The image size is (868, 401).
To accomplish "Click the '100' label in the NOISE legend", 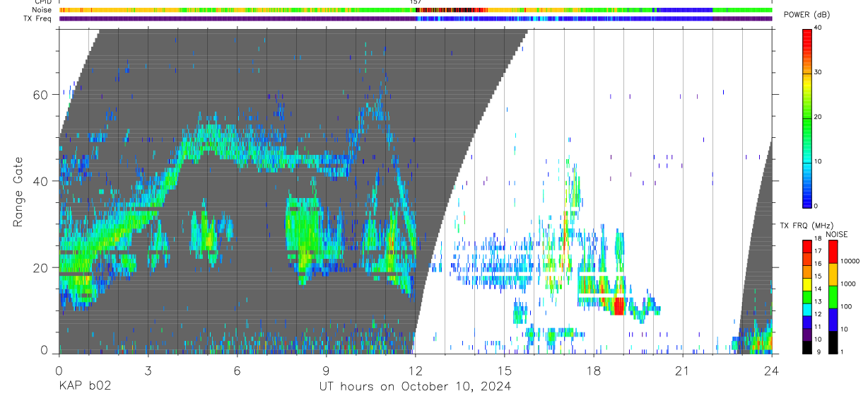I will coord(848,308).
